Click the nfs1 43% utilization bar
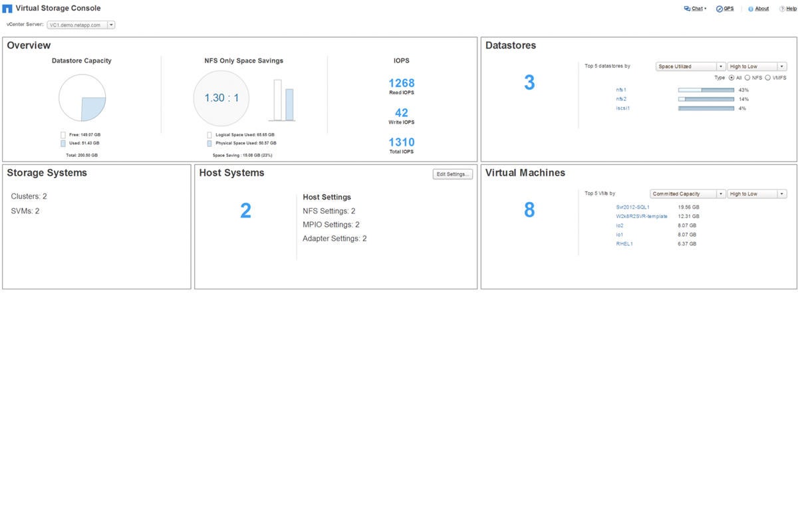The height and width of the screenshot is (532, 798). coord(706,90)
